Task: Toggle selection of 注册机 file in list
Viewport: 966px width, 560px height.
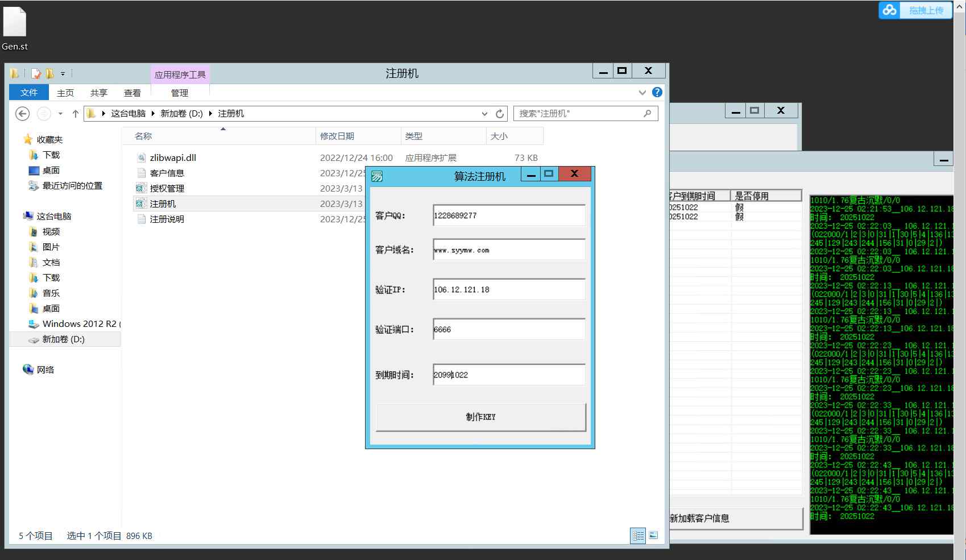Action: pyautogui.click(x=163, y=203)
